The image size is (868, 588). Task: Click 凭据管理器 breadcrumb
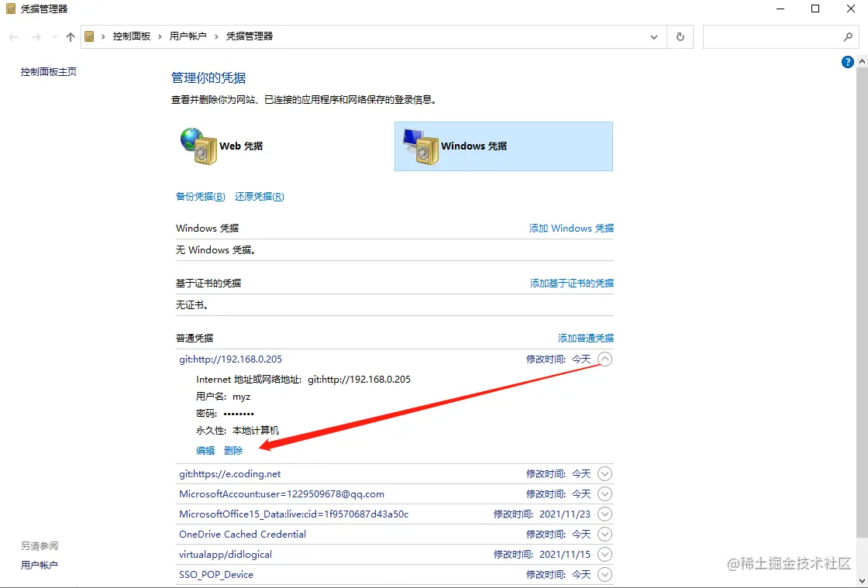[250, 36]
